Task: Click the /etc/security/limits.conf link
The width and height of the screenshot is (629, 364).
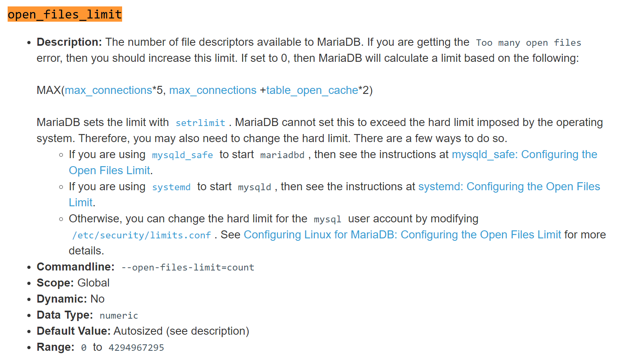Action: pyautogui.click(x=141, y=235)
